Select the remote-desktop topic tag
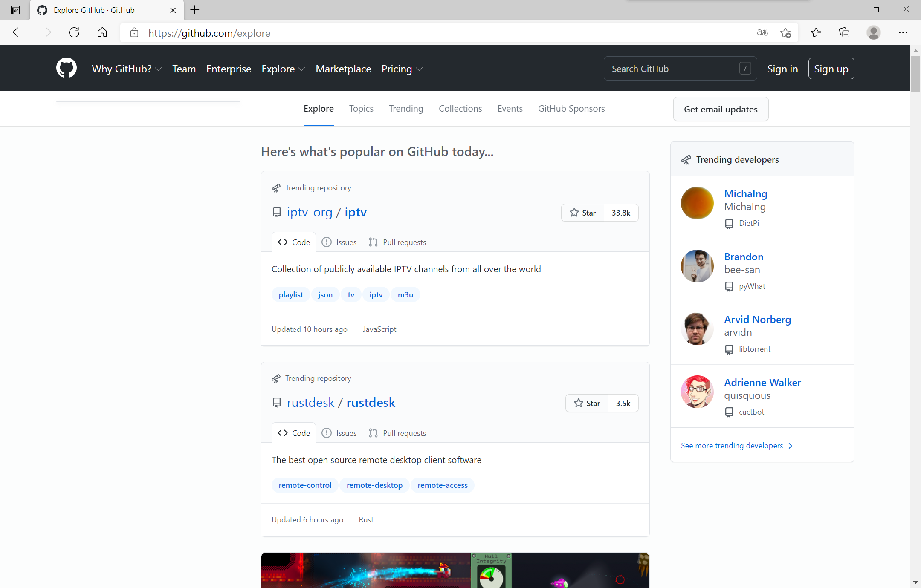Viewport: 921px width, 588px height. 374,485
